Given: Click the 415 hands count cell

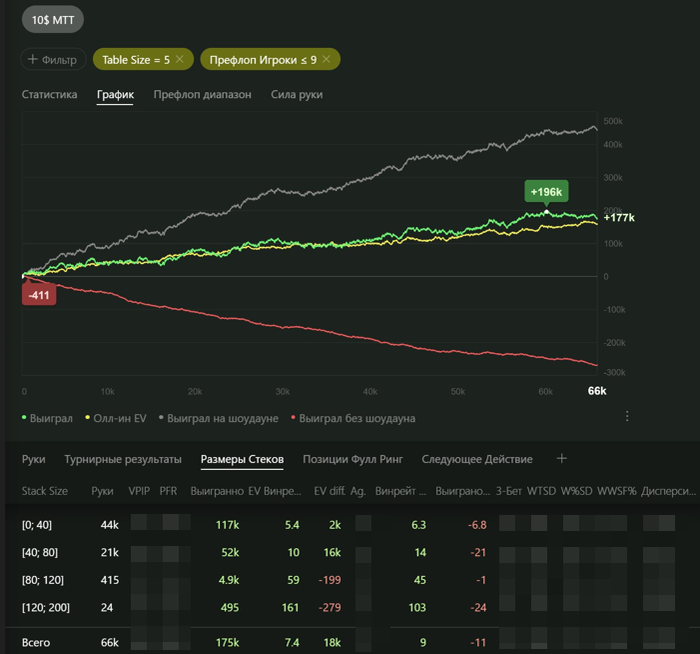Looking at the screenshot, I should (x=109, y=580).
